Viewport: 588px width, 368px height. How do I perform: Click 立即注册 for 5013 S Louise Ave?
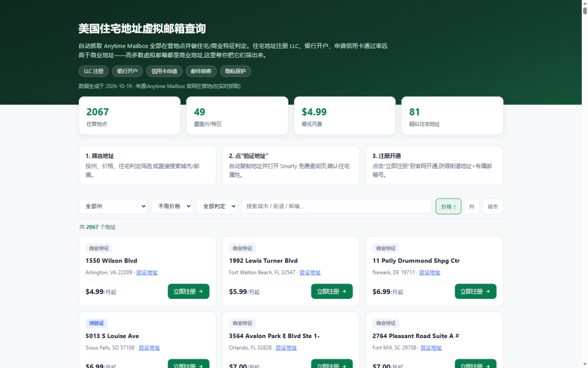pos(189,364)
